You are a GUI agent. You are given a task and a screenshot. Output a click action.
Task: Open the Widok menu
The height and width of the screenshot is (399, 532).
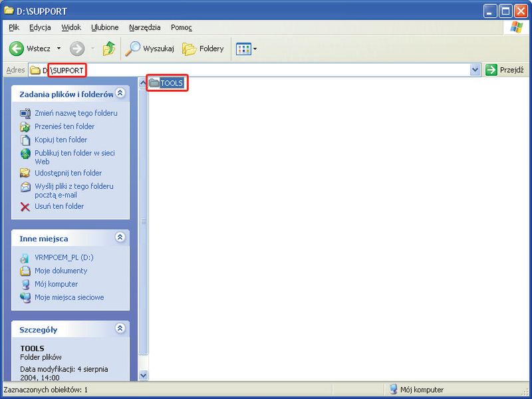(71, 27)
